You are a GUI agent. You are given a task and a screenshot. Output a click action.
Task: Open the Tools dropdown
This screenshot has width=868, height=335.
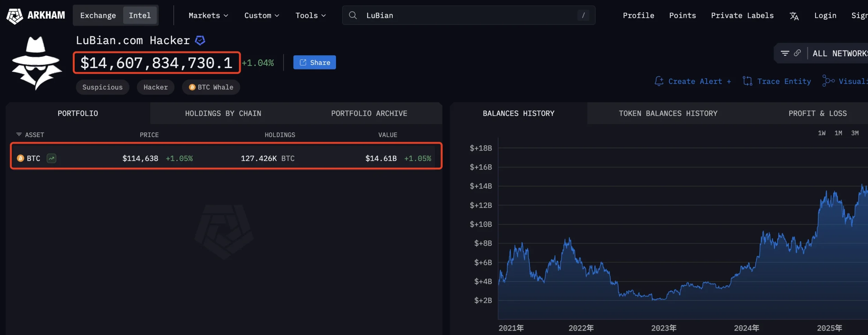click(x=310, y=15)
